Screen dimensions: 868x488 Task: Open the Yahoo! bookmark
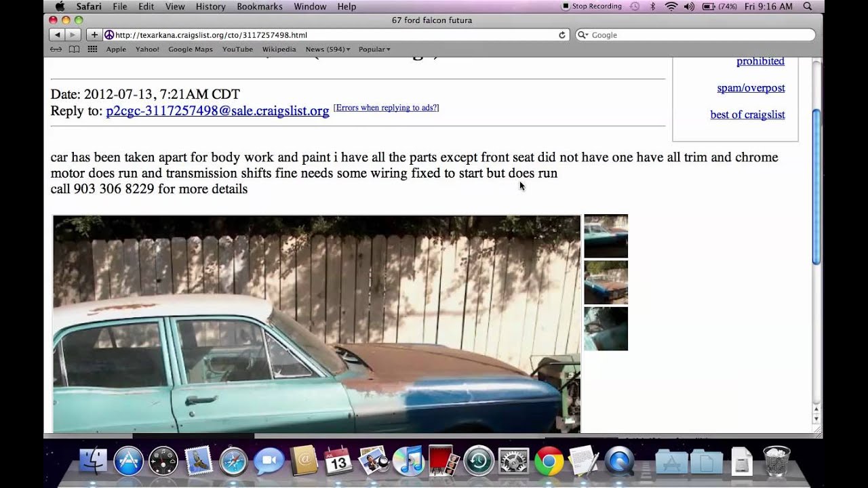(x=147, y=49)
